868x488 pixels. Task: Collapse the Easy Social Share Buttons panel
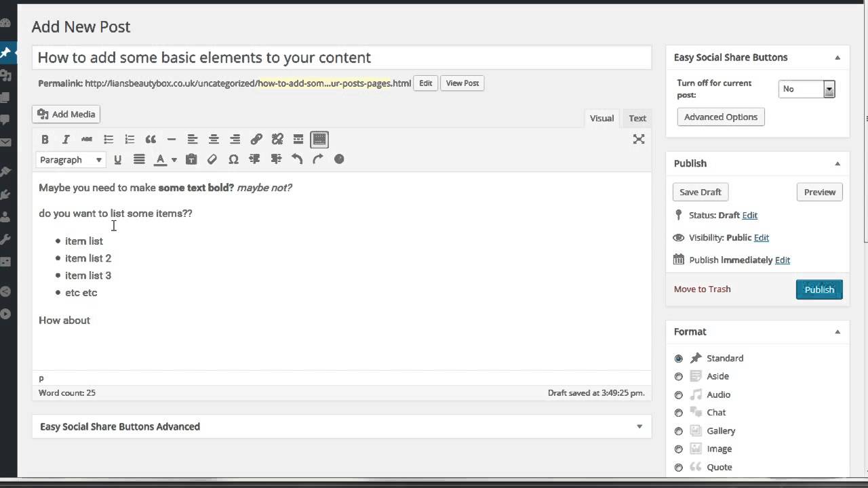837,58
